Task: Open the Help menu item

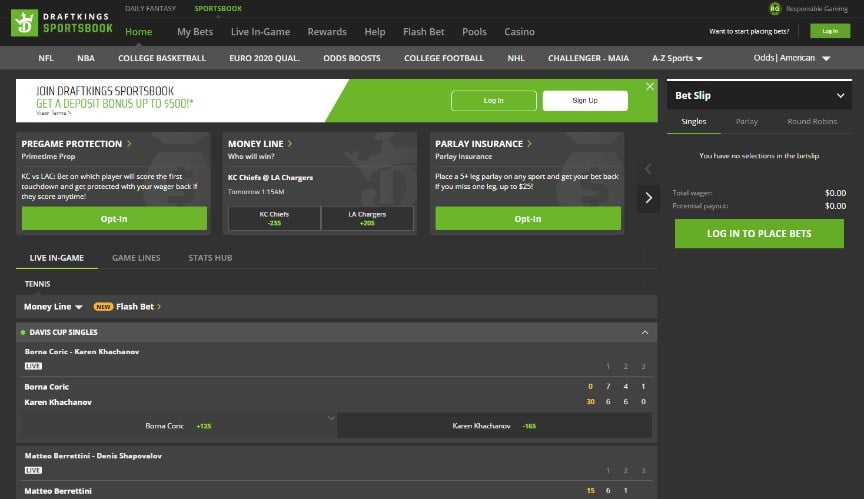Action: coord(375,32)
